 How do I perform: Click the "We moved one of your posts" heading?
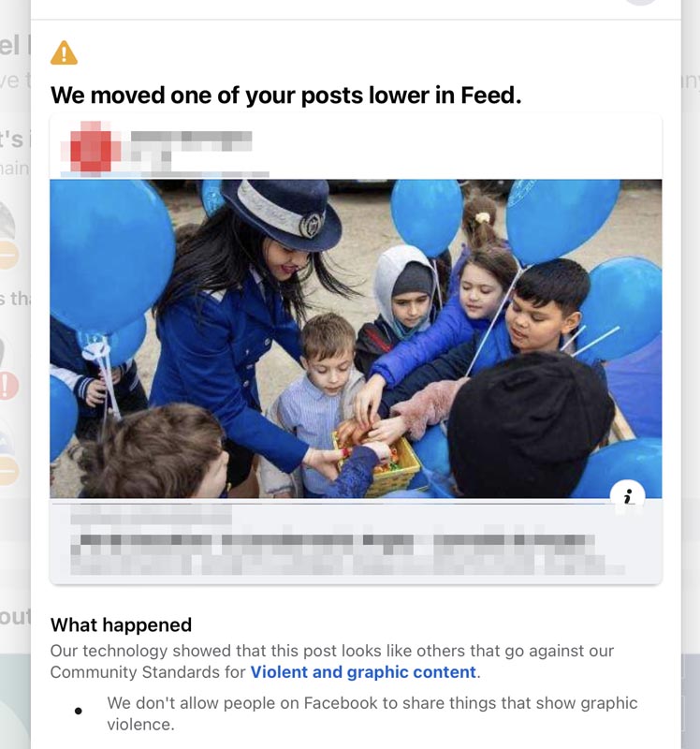pos(285,95)
